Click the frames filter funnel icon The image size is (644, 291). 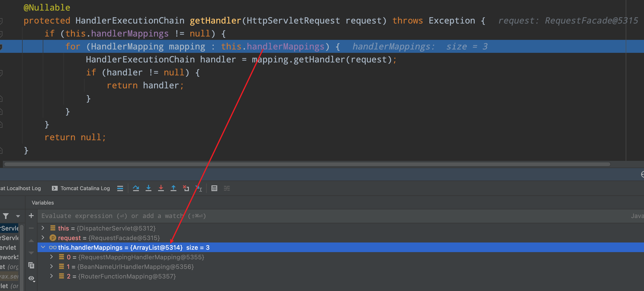[x=6, y=216]
